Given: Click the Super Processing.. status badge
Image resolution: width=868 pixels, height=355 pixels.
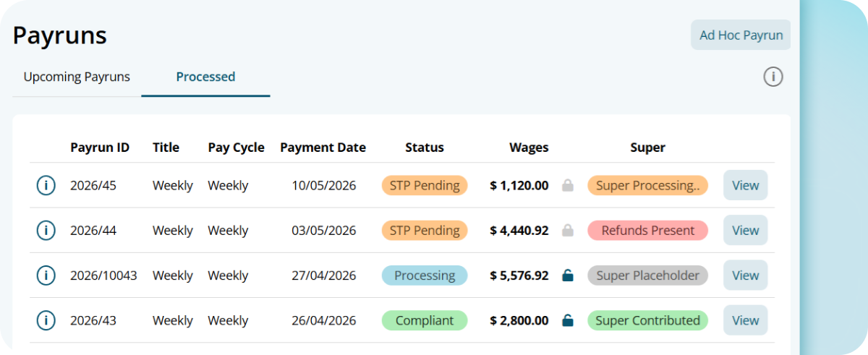Looking at the screenshot, I should click(x=647, y=186).
